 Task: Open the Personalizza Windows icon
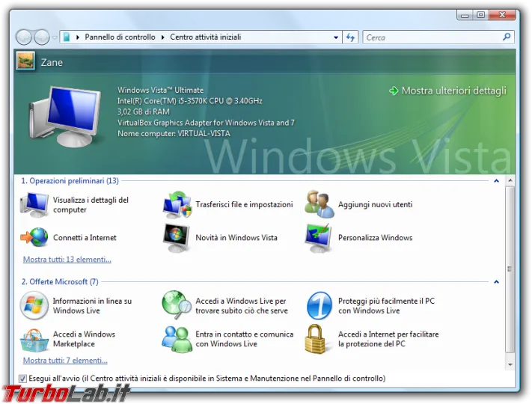click(x=319, y=238)
